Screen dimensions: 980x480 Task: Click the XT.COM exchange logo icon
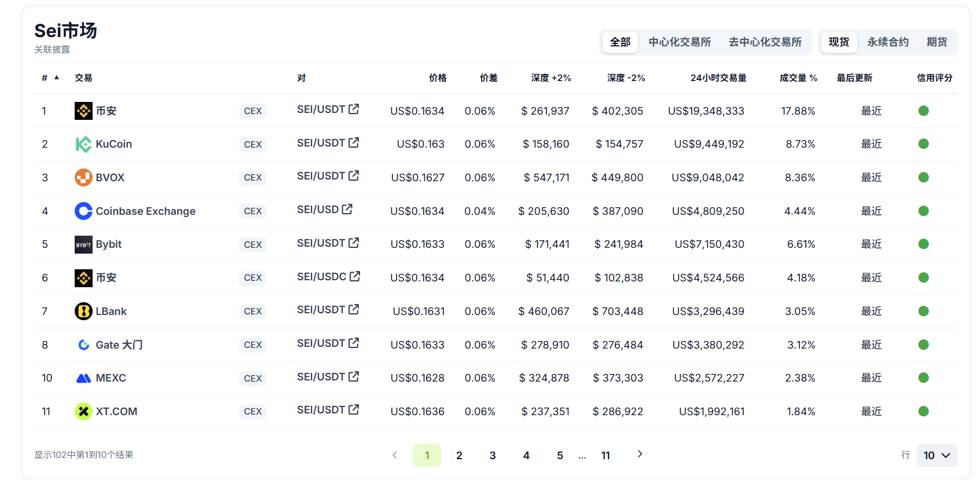coord(83,412)
